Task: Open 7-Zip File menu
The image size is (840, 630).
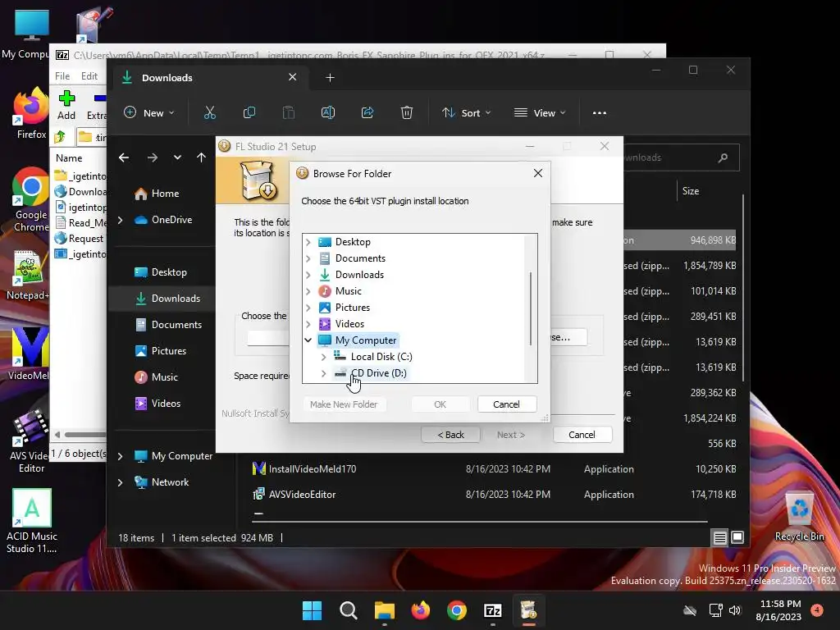Action: [x=62, y=76]
